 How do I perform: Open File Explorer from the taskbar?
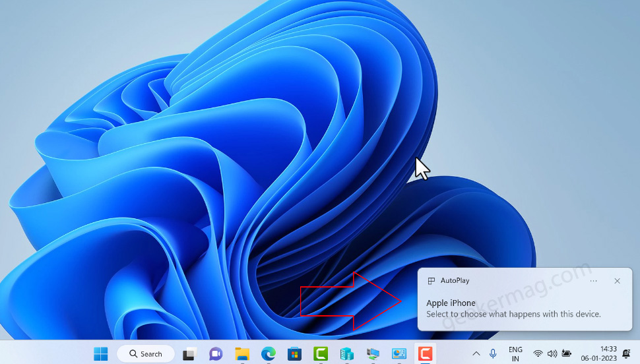tap(242, 354)
